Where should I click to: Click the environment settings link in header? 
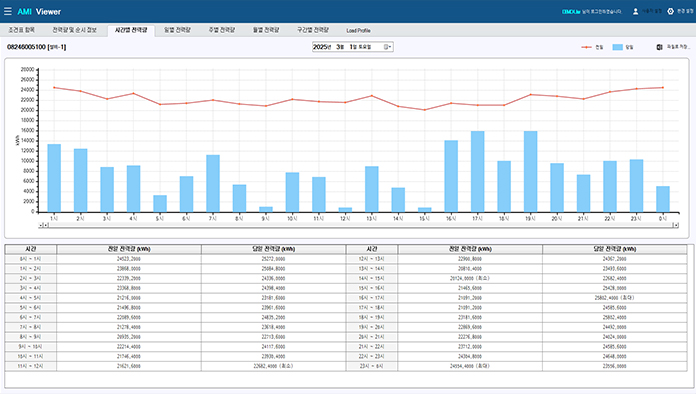tap(684, 12)
